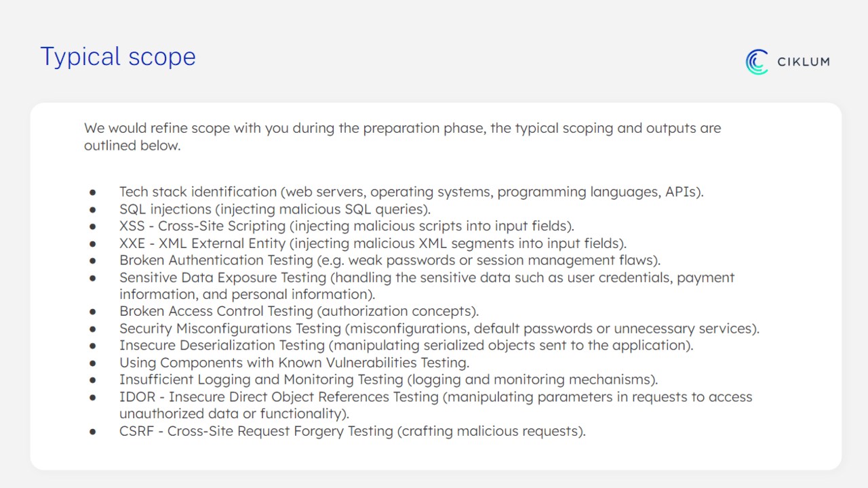Click the bullet point before 'Tech stack identification'
868x488 pixels.
[93, 192]
